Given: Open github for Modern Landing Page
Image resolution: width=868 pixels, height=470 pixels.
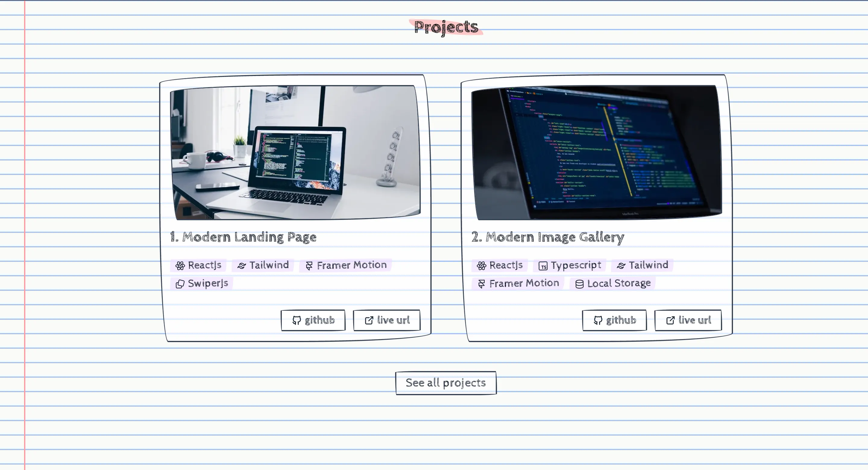Looking at the screenshot, I should pos(313,320).
